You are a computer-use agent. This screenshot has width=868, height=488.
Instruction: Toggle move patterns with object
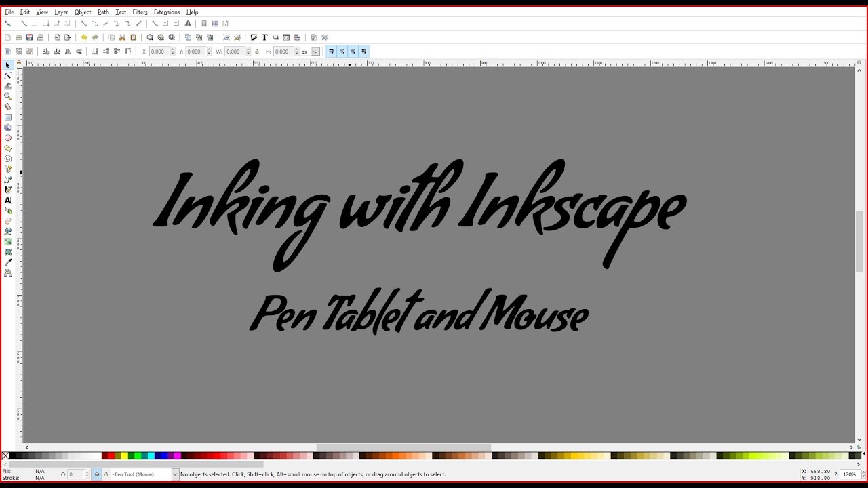364,52
